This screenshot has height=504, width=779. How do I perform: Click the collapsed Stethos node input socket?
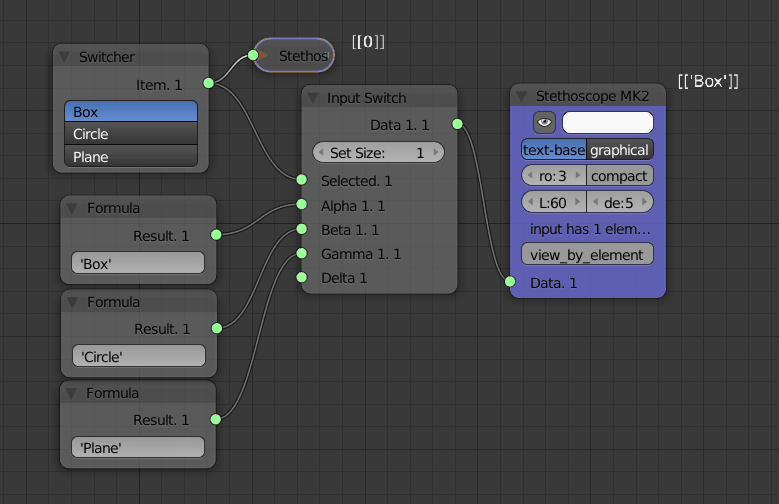pos(253,55)
